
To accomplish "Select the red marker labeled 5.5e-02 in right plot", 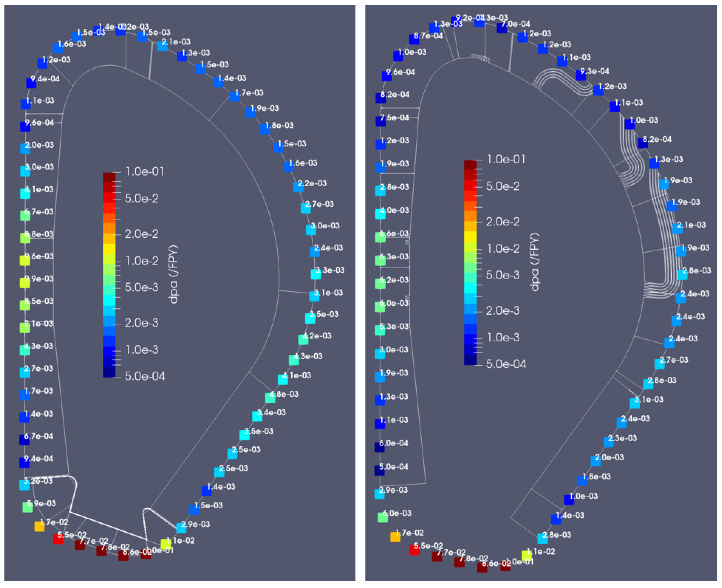I will [414, 550].
